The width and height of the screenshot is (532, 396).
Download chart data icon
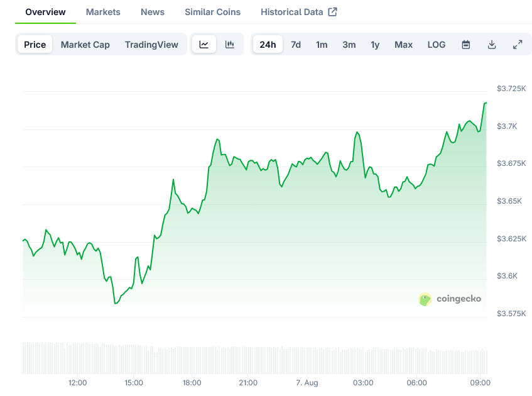(x=492, y=45)
